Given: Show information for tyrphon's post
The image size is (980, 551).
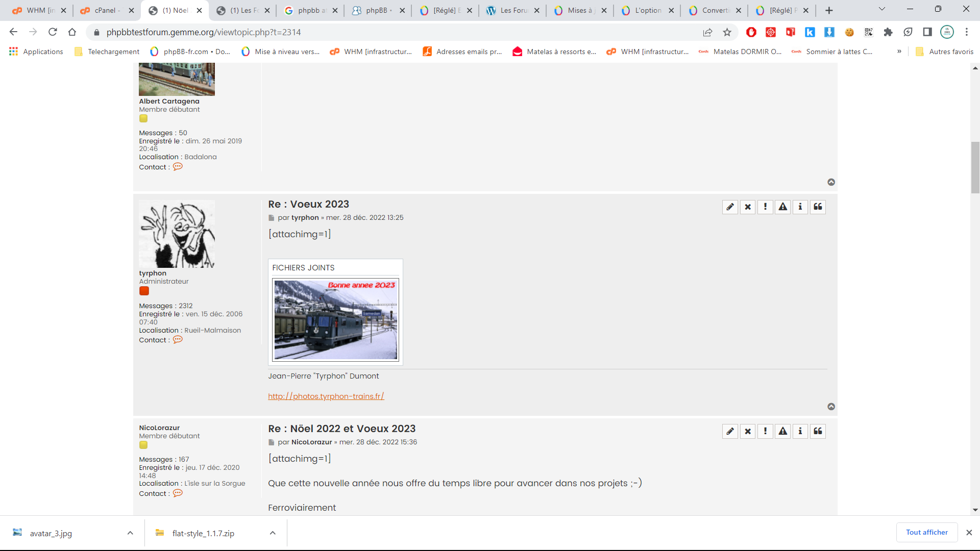Looking at the screenshot, I should [x=800, y=207].
